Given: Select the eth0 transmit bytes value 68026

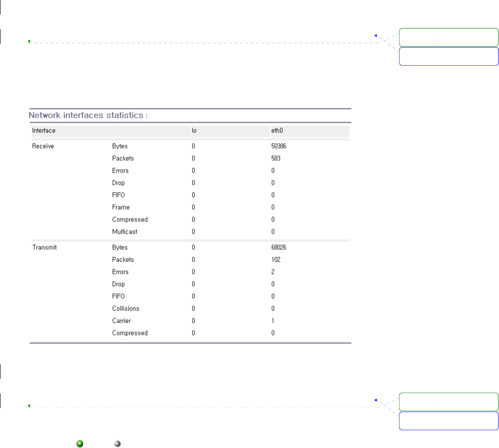Looking at the screenshot, I should tap(279, 247).
